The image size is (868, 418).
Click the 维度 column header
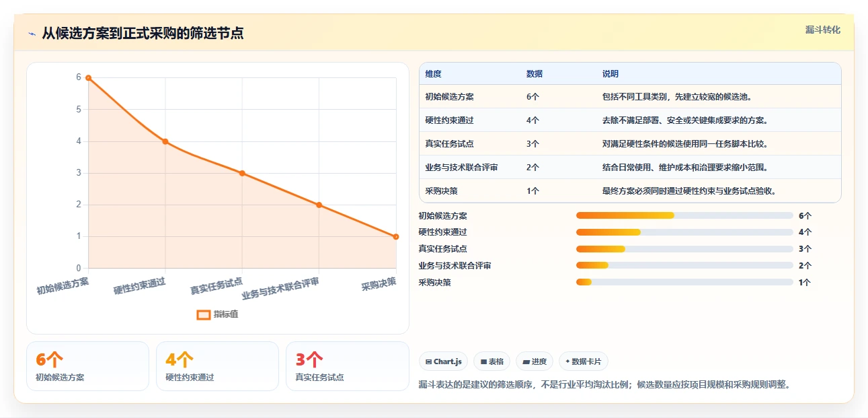[x=434, y=74]
